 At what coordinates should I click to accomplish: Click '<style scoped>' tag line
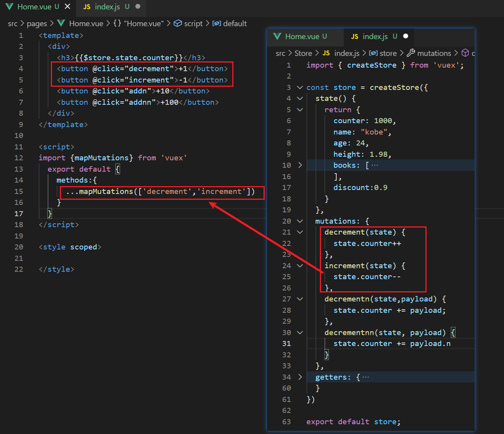click(x=70, y=247)
